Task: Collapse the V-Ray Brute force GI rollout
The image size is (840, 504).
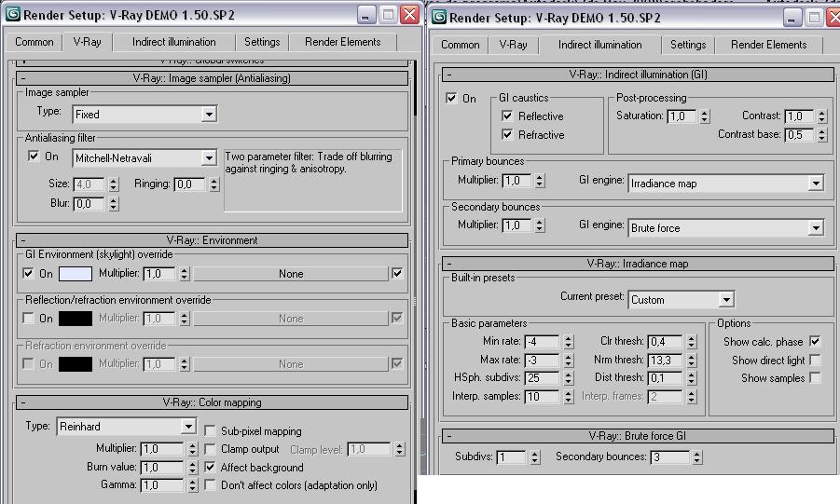Action: (638, 435)
